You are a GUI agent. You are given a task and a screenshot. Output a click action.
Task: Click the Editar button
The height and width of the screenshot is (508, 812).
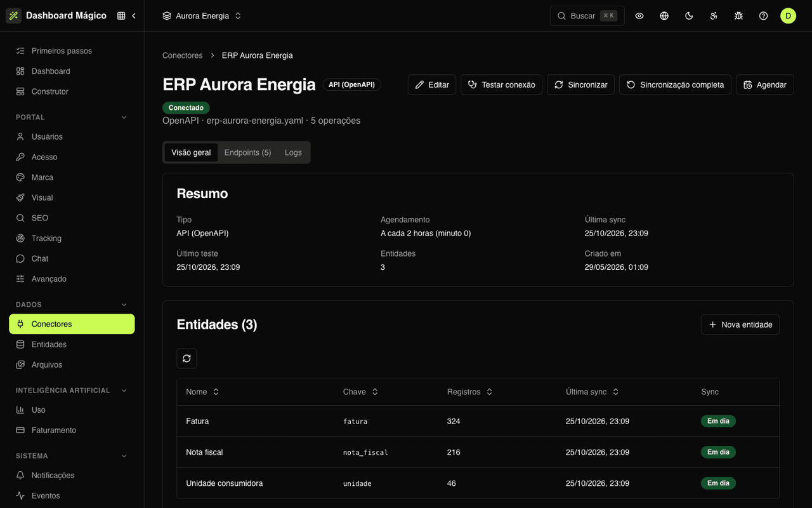pyautogui.click(x=432, y=84)
